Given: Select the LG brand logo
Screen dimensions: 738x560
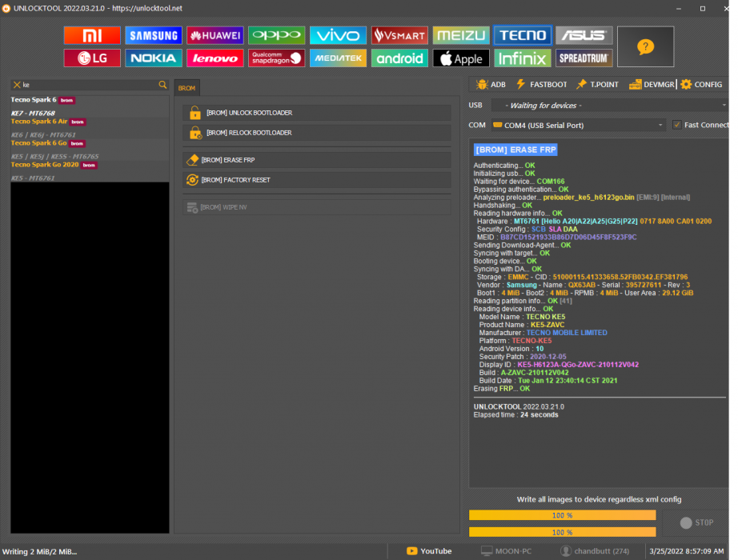Looking at the screenshot, I should point(92,58).
